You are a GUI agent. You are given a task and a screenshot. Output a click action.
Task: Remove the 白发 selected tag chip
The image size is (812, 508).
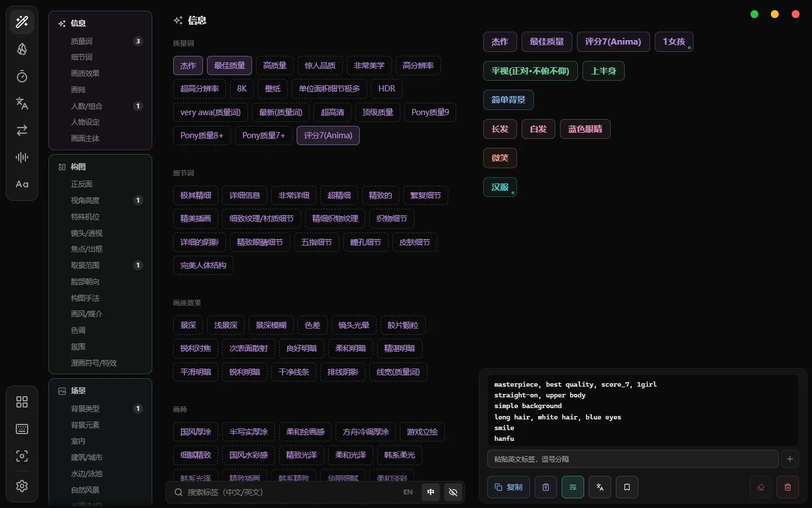click(539, 129)
